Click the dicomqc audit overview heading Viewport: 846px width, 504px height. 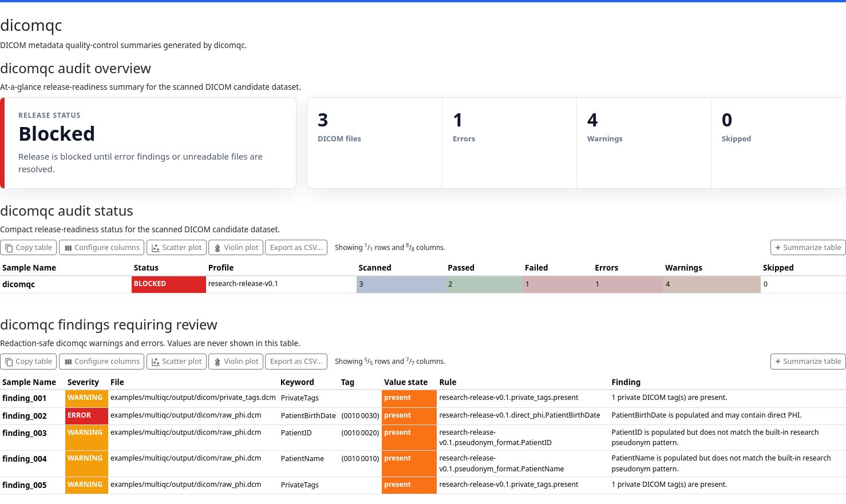[76, 69]
